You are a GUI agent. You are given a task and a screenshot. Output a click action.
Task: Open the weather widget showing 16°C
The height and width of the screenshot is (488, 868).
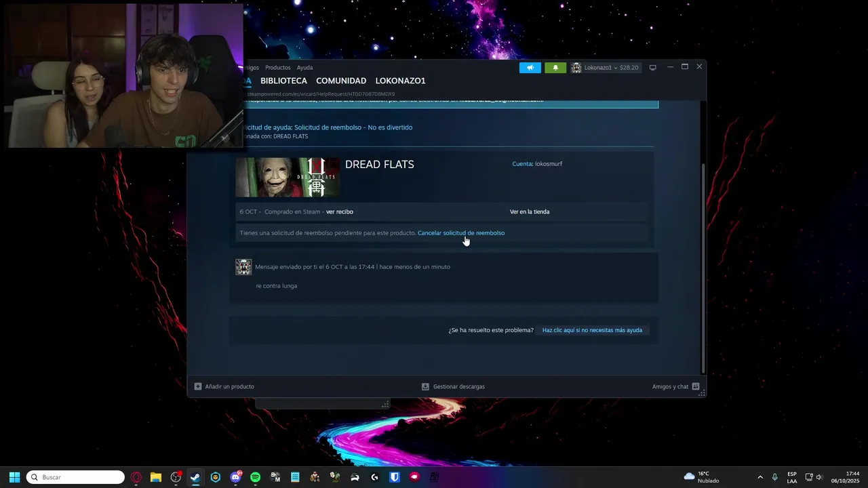click(x=702, y=477)
